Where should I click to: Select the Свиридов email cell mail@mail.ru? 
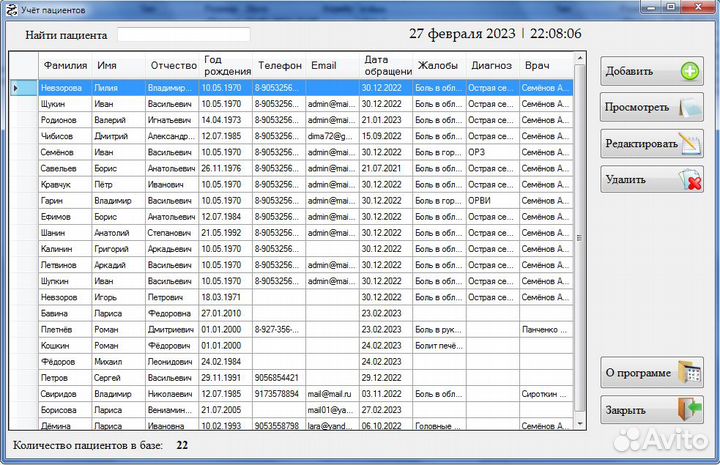click(x=331, y=394)
